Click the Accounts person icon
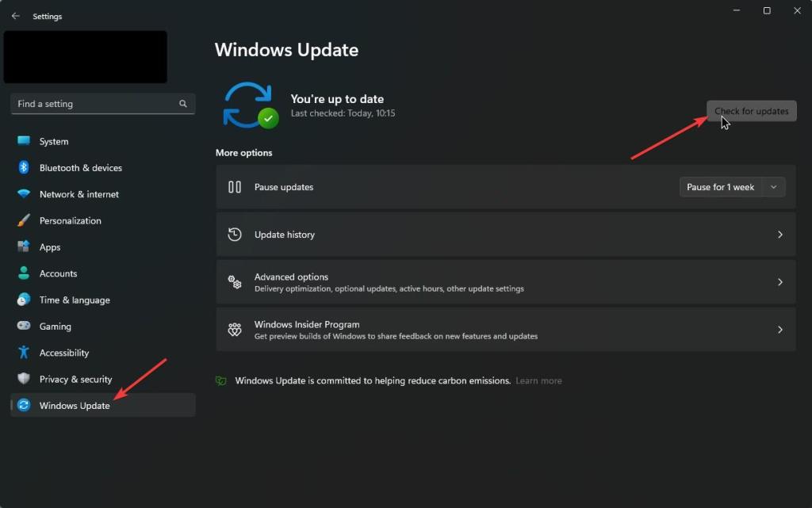The image size is (812, 508). (x=24, y=273)
